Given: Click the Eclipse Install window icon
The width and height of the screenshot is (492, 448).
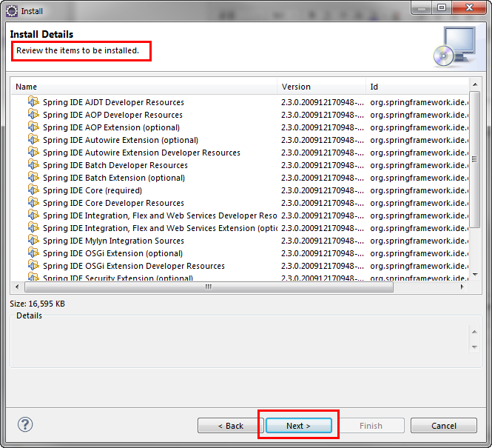Looking at the screenshot, I should coord(12,11).
